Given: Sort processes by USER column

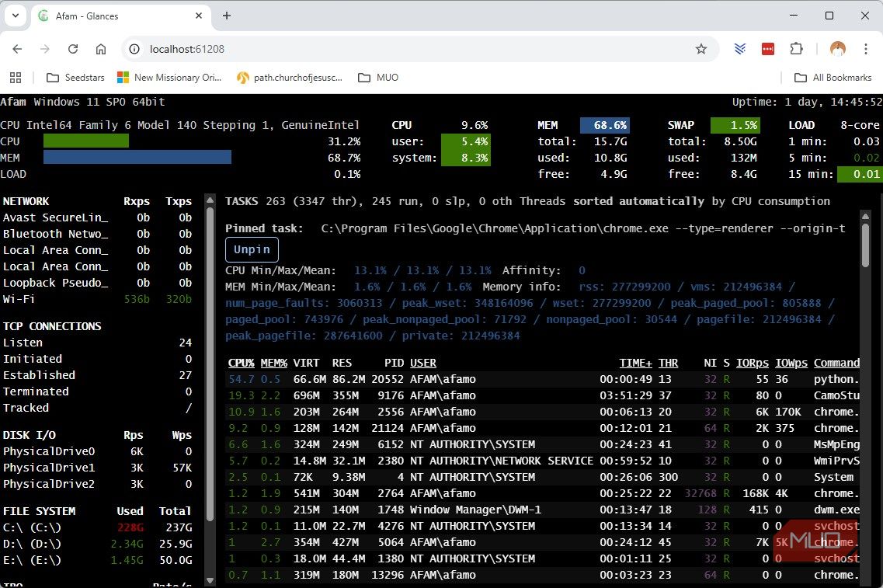Looking at the screenshot, I should click(x=423, y=364).
